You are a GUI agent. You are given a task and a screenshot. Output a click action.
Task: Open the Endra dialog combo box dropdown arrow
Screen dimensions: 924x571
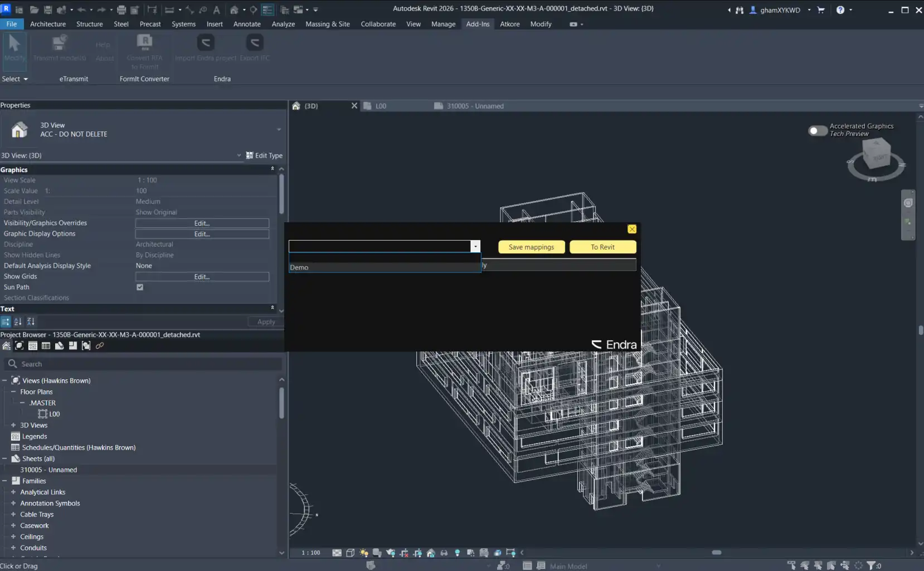(x=475, y=247)
